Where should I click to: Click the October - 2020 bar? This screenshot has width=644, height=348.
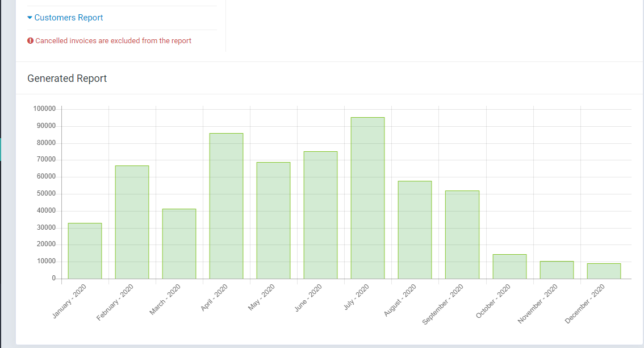pyautogui.click(x=509, y=267)
